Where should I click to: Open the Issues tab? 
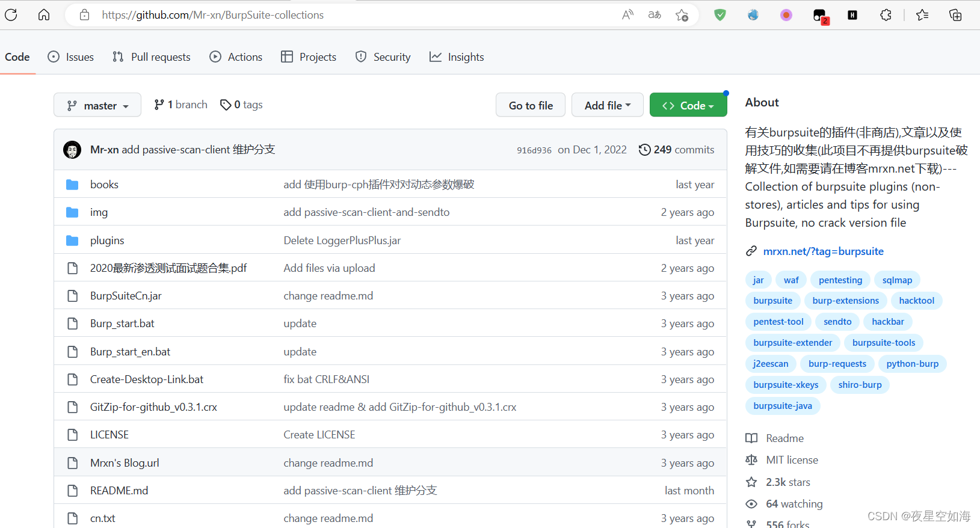click(x=71, y=57)
